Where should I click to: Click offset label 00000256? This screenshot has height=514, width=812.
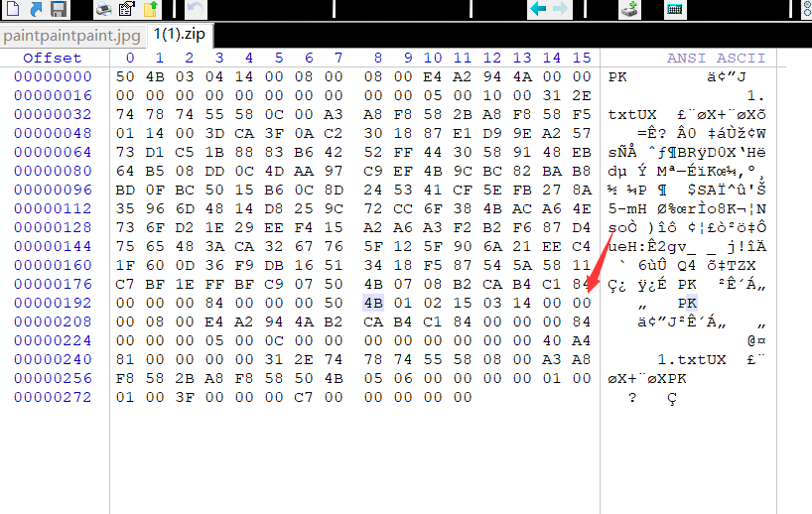tap(53, 378)
